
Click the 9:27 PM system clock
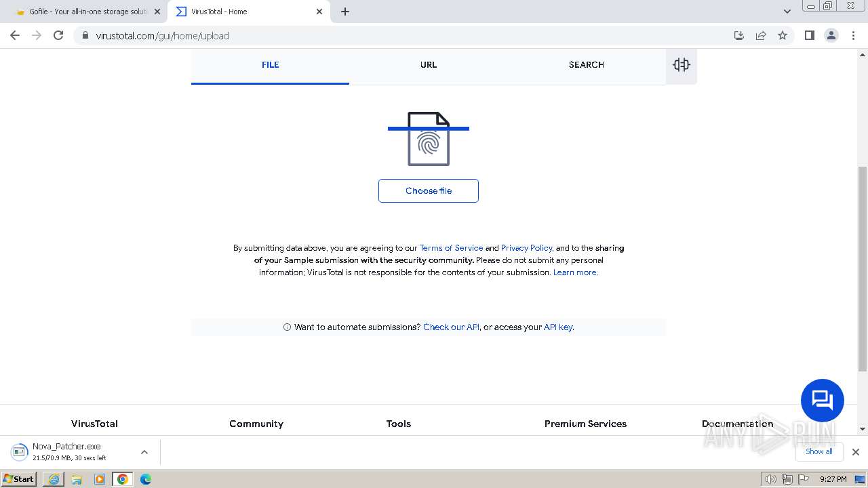pyautogui.click(x=833, y=479)
